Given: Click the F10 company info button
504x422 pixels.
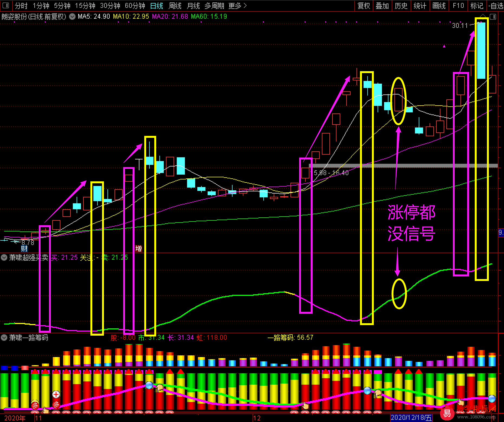Looking at the screenshot, I should [458, 6].
